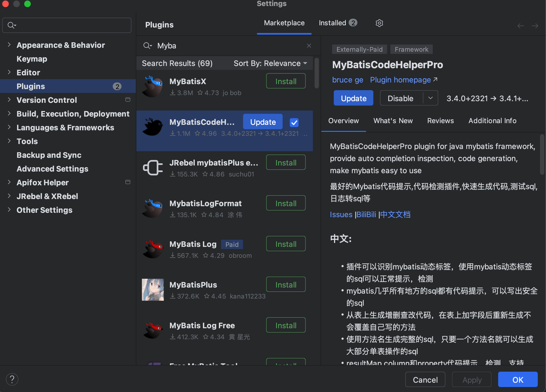Image resolution: width=546 pixels, height=392 pixels.
Task: Click the JRebel mybatisPlus plug icon
Action: pos(153,168)
